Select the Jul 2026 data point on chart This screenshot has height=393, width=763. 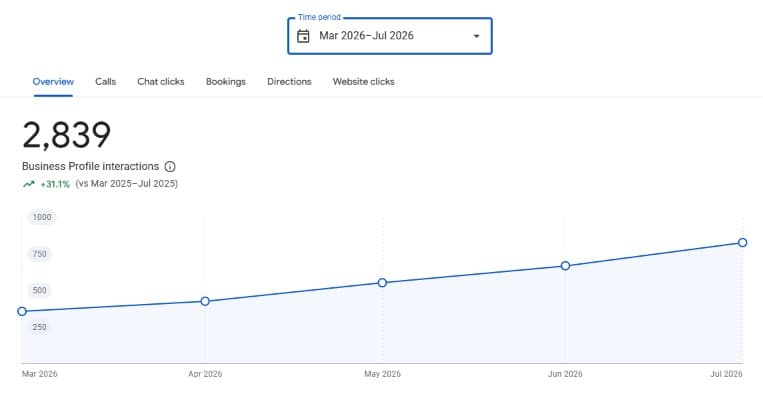(x=743, y=243)
